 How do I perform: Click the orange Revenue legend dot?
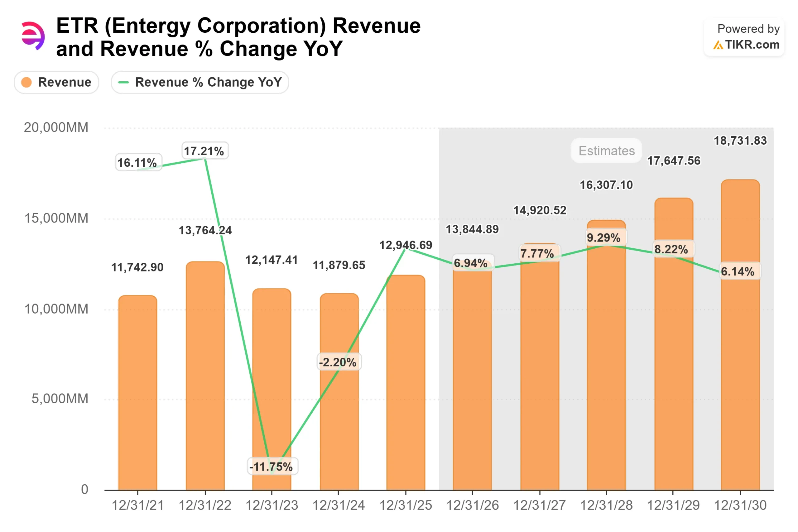point(26,82)
